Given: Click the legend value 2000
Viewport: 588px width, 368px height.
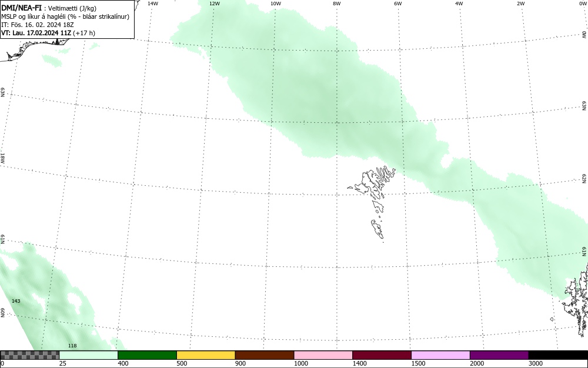Looking at the screenshot, I should click(x=477, y=363).
